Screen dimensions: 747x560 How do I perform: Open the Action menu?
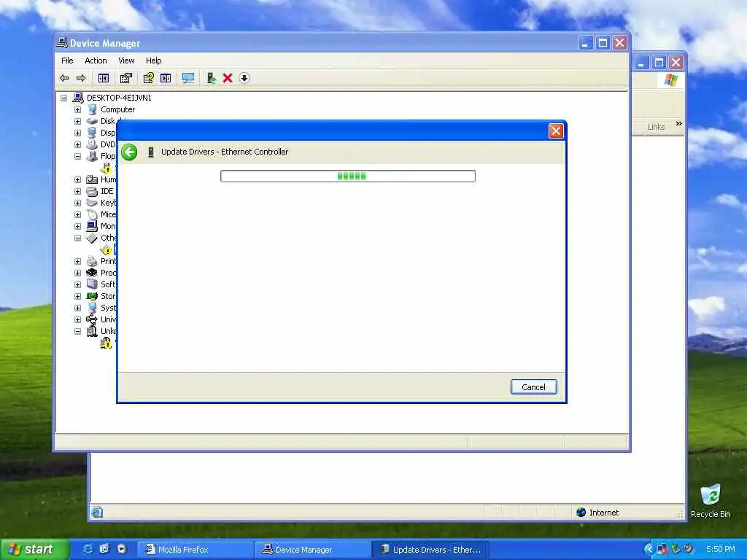[96, 61]
